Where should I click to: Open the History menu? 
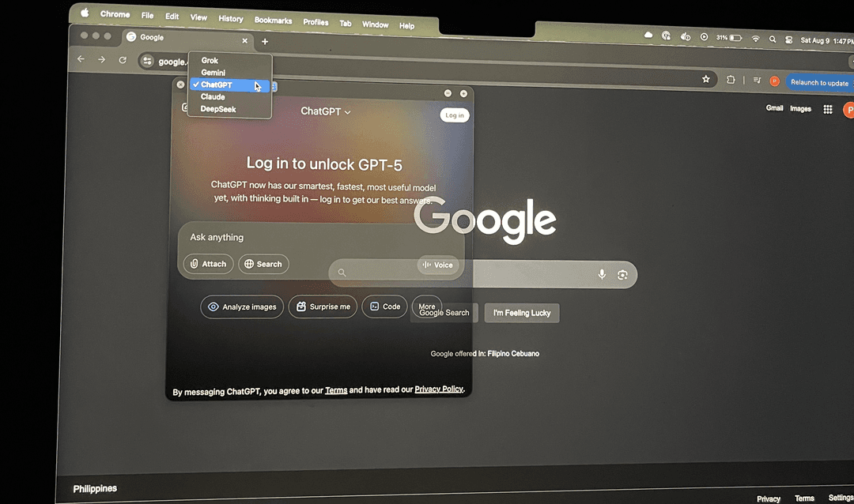pos(230,18)
